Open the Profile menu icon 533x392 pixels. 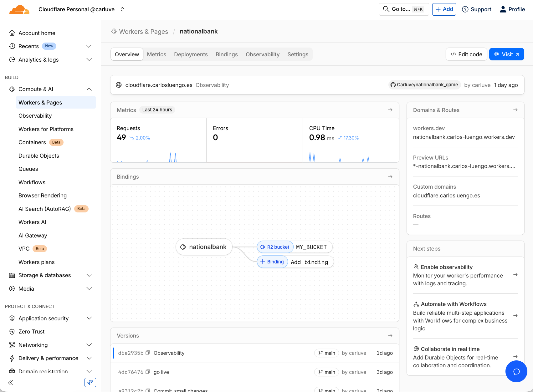click(503, 9)
